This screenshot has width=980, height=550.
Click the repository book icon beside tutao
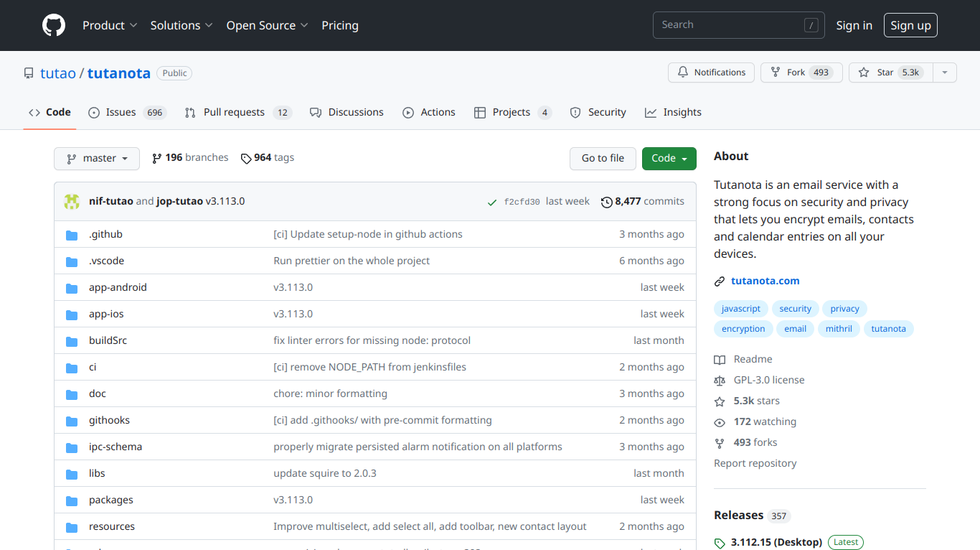pos(29,73)
